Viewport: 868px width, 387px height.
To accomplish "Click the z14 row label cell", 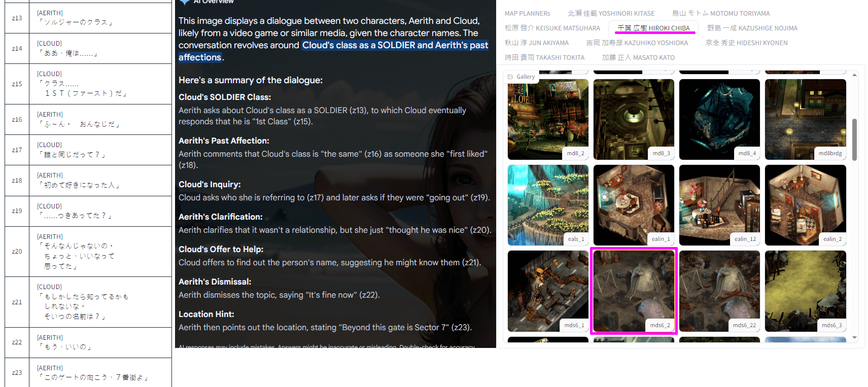I will [17, 48].
